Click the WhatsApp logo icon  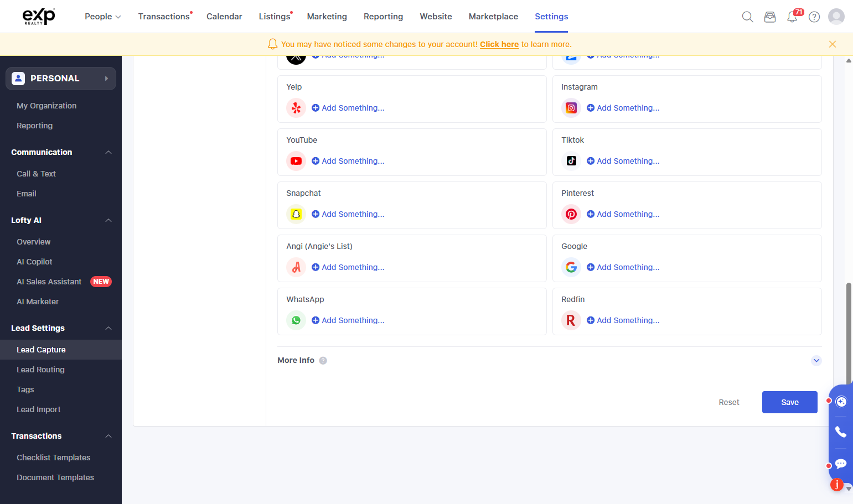click(296, 320)
